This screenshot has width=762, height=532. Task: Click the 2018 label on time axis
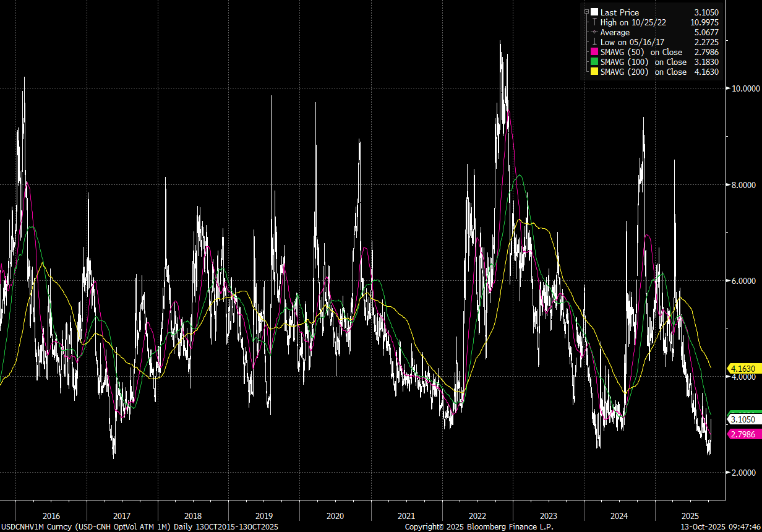coord(193,515)
